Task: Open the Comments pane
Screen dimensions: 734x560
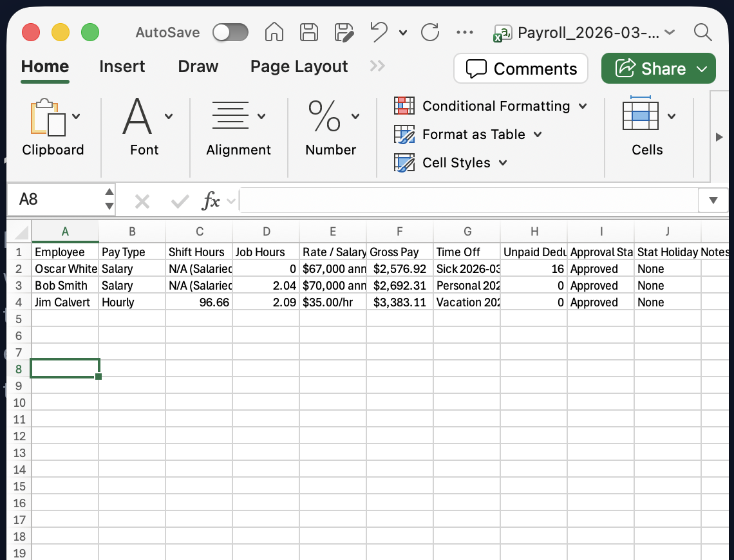Action: pyautogui.click(x=520, y=68)
